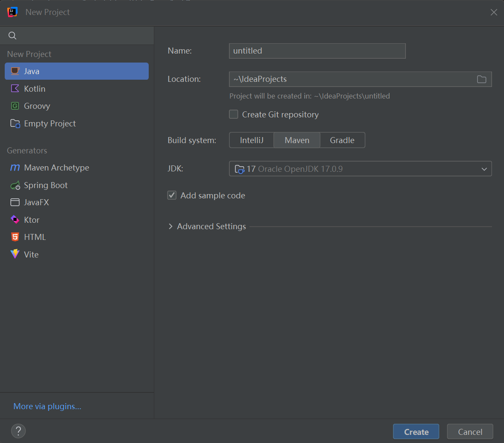Click the JavaFX window icon

pyautogui.click(x=15, y=202)
